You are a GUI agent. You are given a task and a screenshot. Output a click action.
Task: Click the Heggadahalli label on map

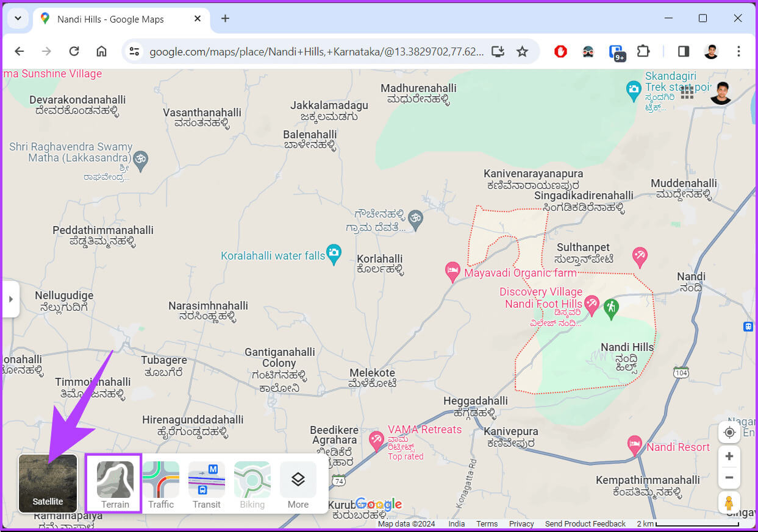point(476,406)
